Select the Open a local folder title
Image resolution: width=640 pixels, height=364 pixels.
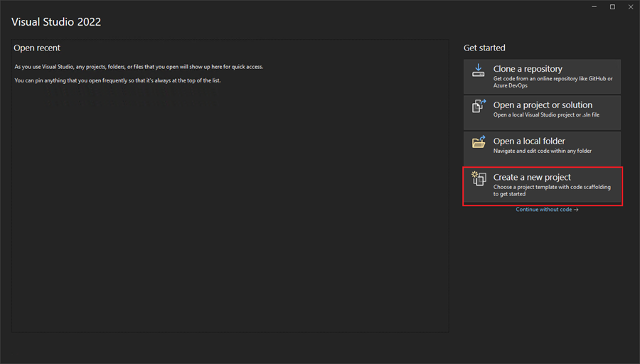[x=529, y=141]
